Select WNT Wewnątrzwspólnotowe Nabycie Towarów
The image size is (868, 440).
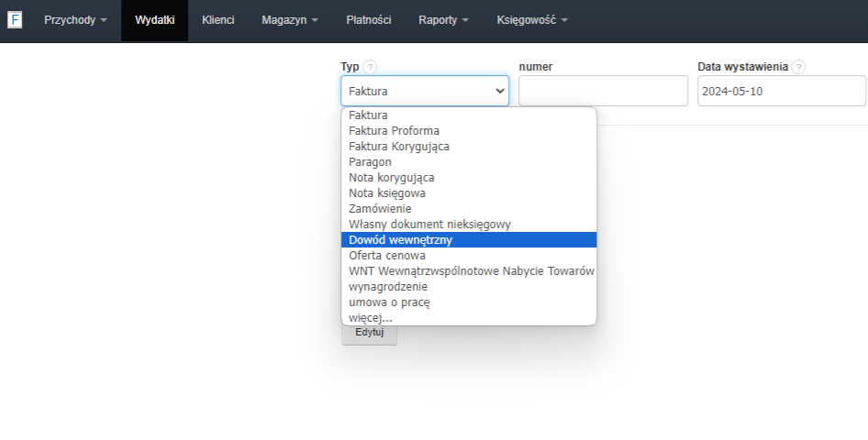(x=469, y=270)
